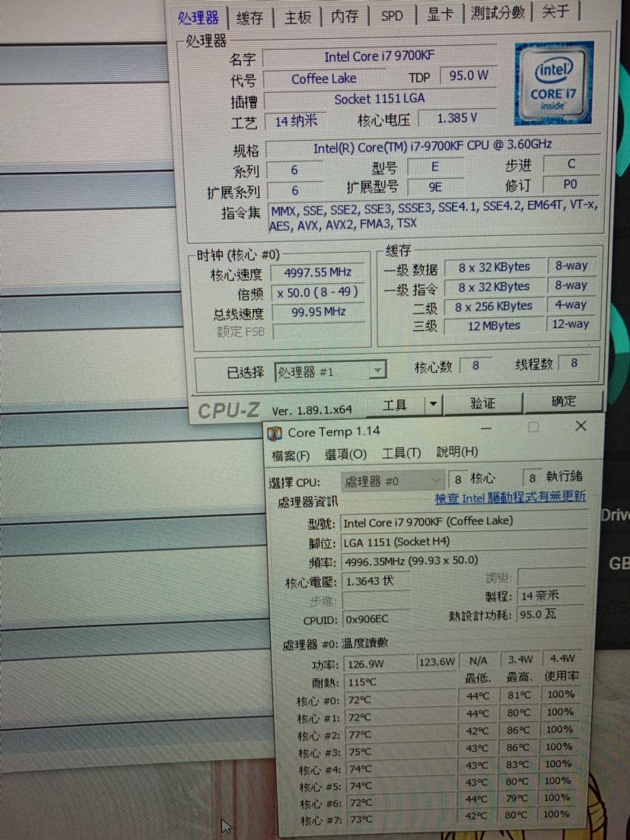Click the 熱設計功耗 value 95.0 瓦

click(551, 614)
